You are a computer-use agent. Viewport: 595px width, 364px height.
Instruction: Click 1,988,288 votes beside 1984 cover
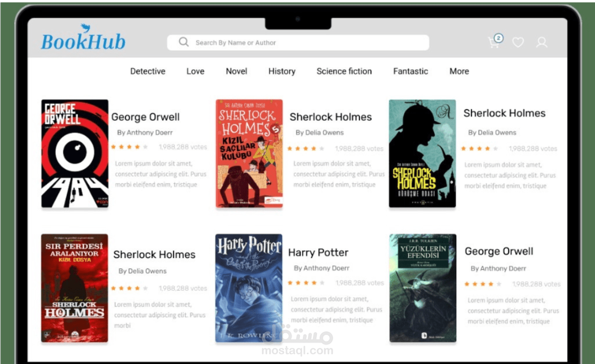183,147
